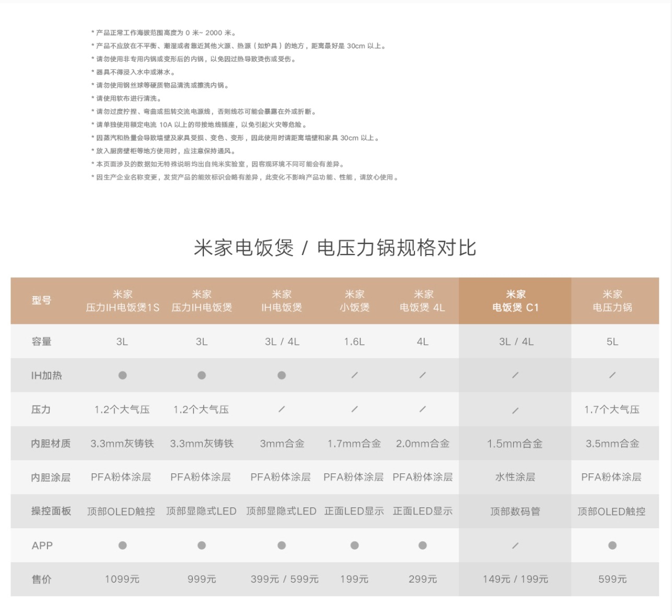Click the note about 厨房壁柜 ventilation
This screenshot has width=672, height=616.
click(x=164, y=151)
